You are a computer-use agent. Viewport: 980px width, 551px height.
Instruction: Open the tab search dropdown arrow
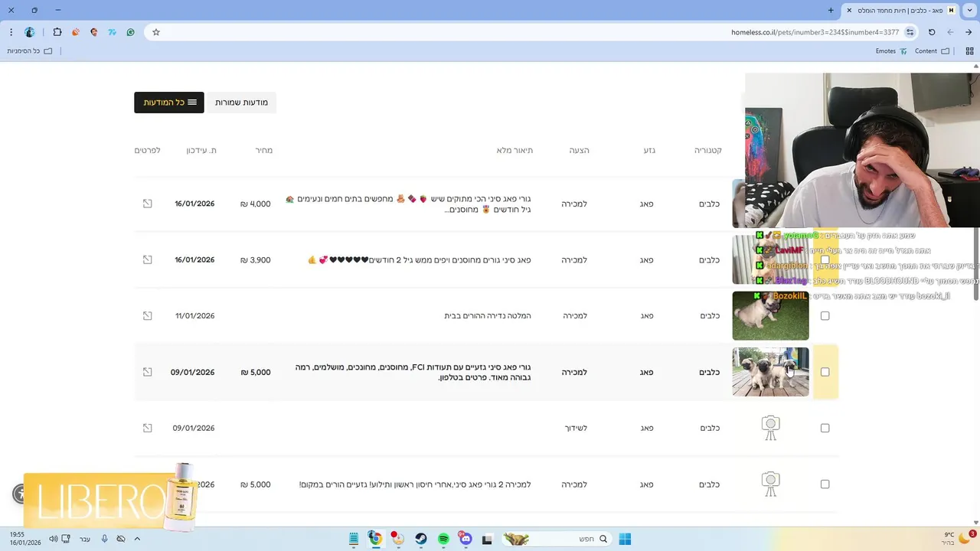coord(969,11)
